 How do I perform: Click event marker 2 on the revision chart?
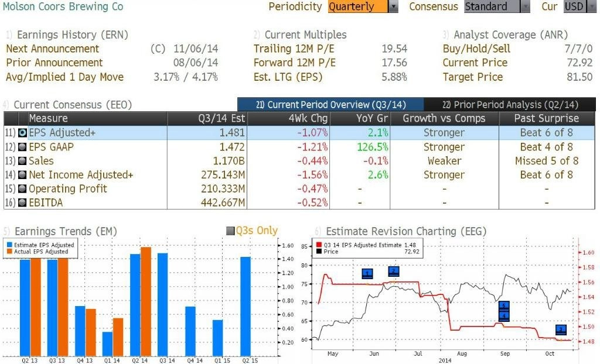(394, 272)
